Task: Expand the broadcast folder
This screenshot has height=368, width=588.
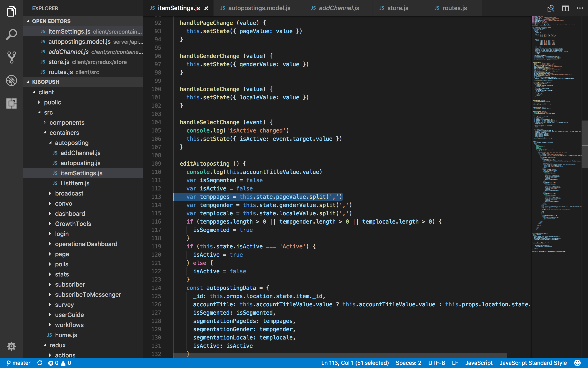Action: (83, 193)
